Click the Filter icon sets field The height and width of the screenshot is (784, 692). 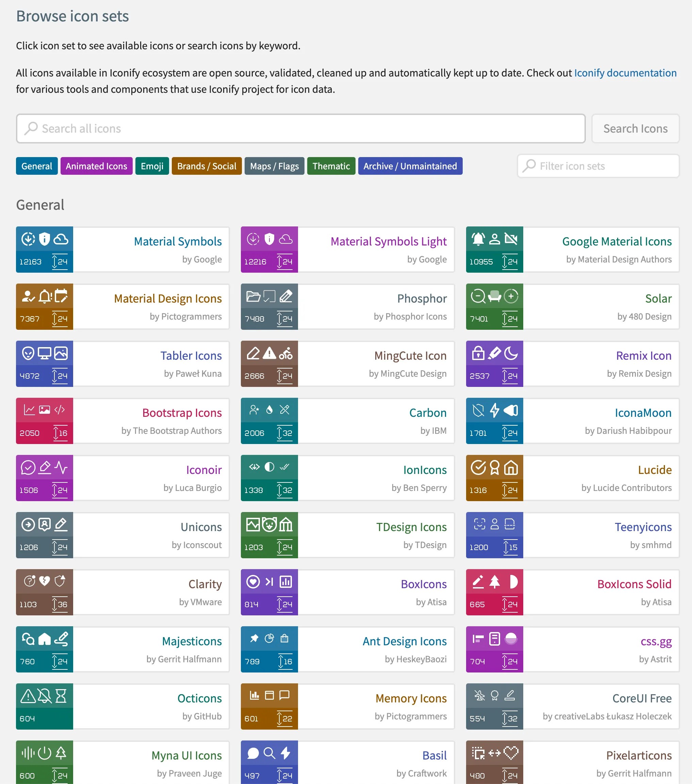[598, 166]
